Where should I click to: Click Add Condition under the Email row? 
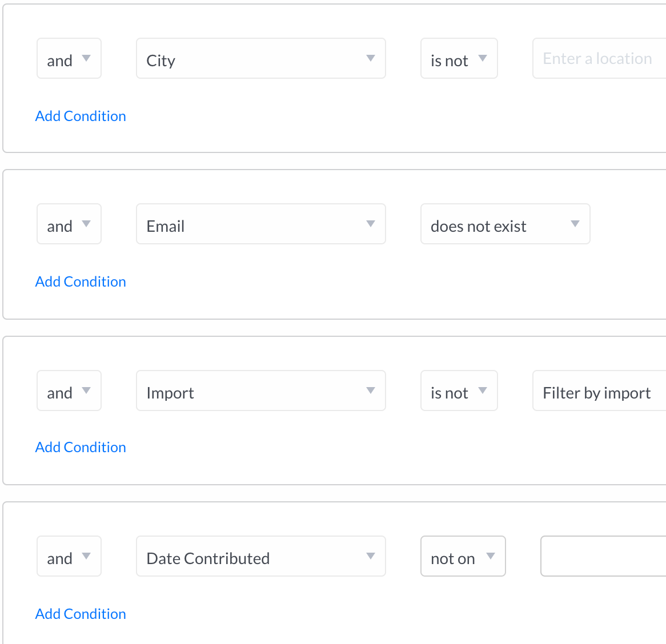(81, 281)
